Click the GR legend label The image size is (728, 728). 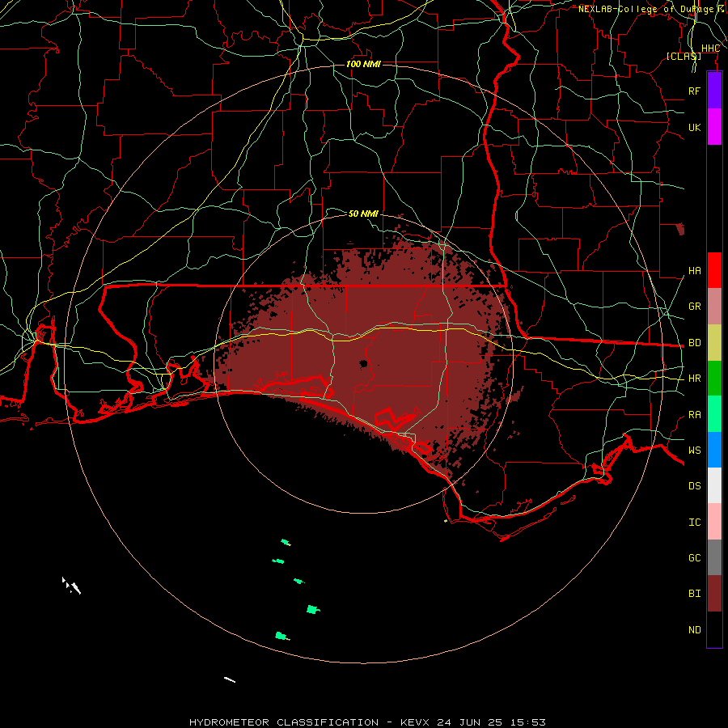tap(694, 307)
